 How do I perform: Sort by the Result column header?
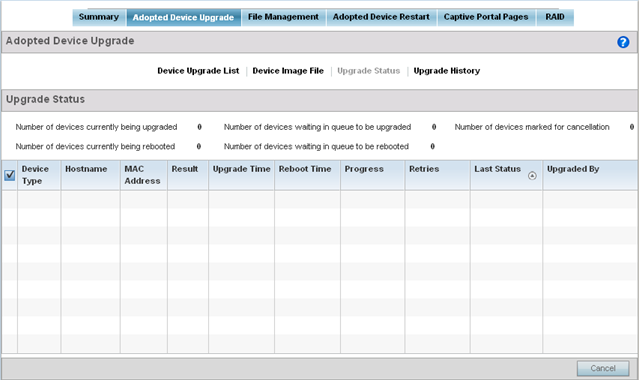coord(188,175)
